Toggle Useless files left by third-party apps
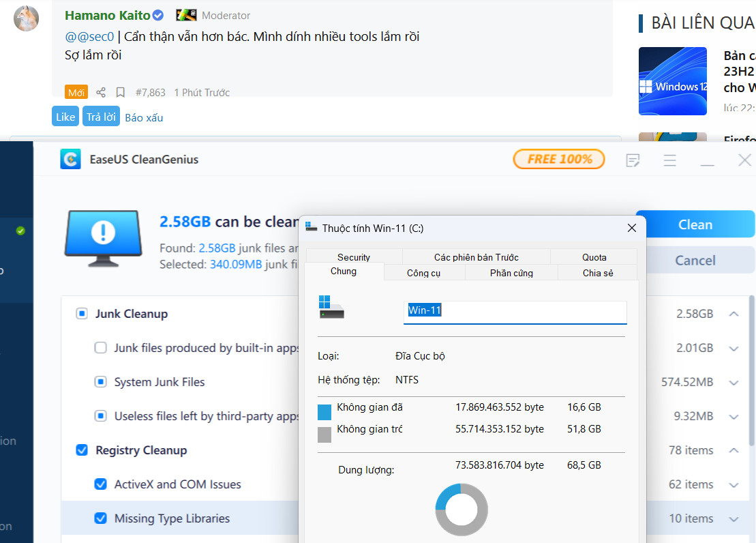Viewport: 756px width, 543px height. coord(100,416)
